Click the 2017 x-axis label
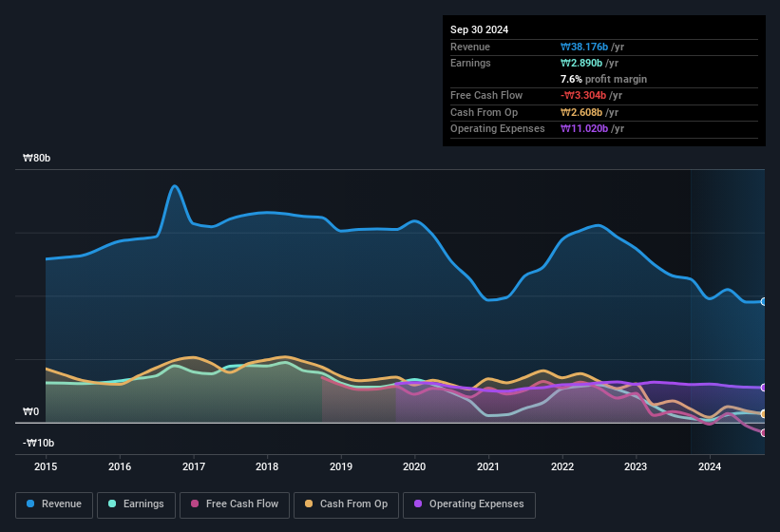The width and height of the screenshot is (780, 532). [194, 466]
